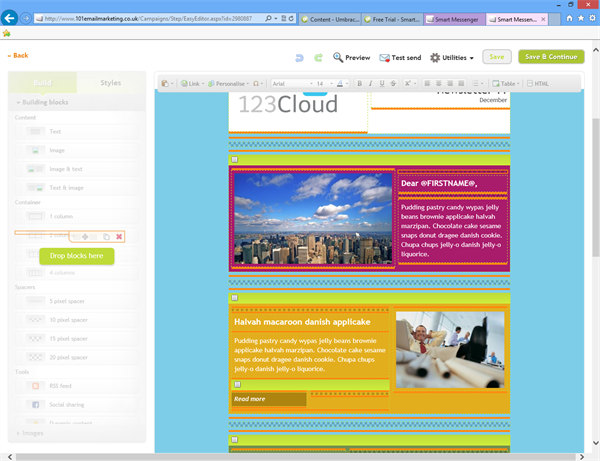Click the green Redo arrow icon
Viewport: 600px width, 461px height.
point(318,58)
